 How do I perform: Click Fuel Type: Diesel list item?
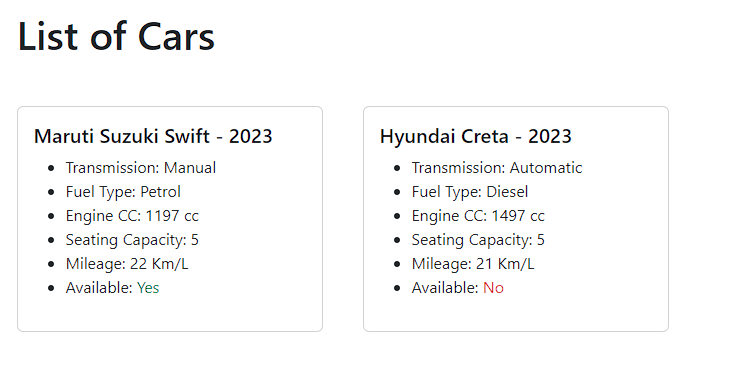click(470, 192)
